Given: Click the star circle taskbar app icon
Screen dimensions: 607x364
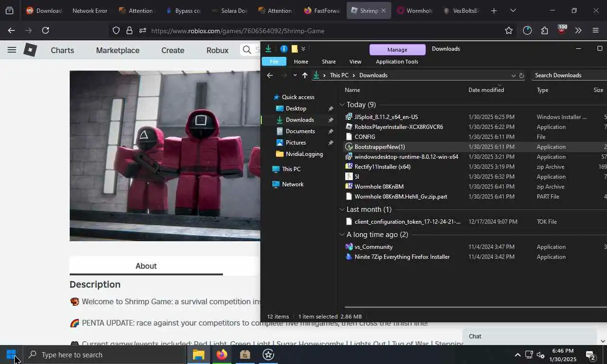Looking at the screenshot, I should coord(268,355).
